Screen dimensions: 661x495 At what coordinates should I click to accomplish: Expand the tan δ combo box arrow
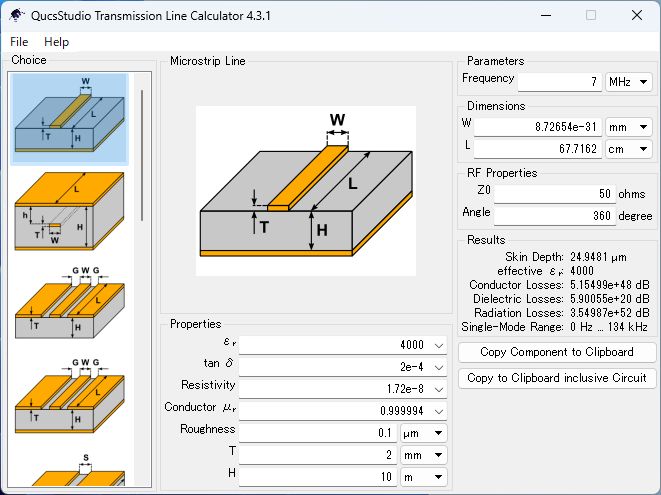point(439,367)
